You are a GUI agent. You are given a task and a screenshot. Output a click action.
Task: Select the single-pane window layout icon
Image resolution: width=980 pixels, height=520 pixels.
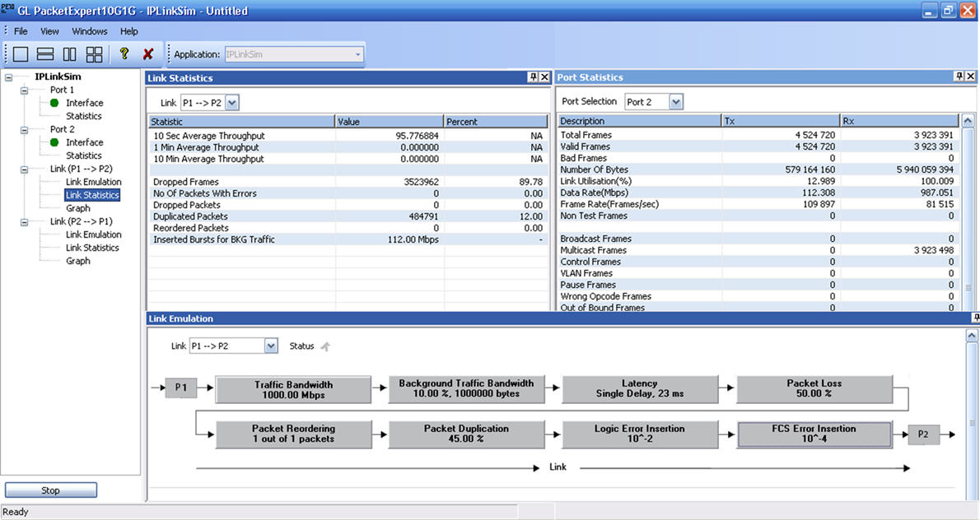[x=21, y=54]
